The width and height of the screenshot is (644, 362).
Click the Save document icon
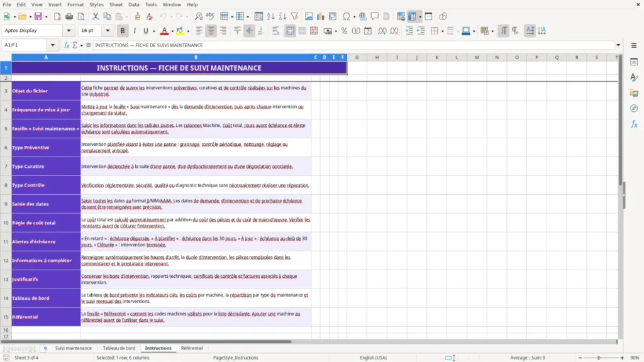[38, 16]
